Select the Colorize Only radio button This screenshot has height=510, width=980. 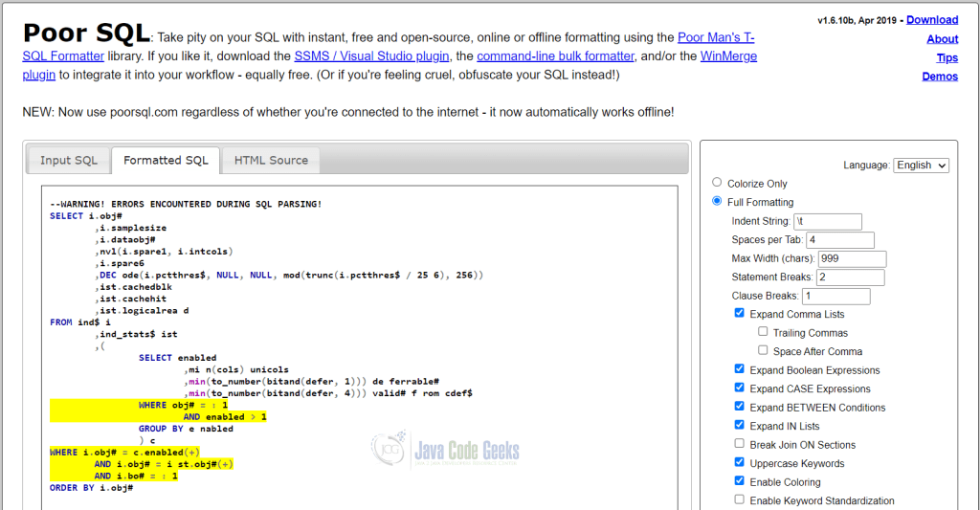tap(717, 183)
